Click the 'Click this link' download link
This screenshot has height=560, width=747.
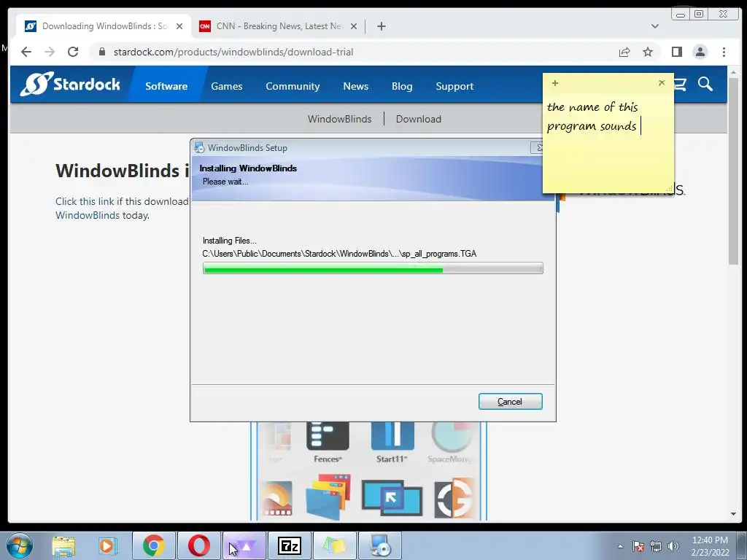tap(85, 201)
